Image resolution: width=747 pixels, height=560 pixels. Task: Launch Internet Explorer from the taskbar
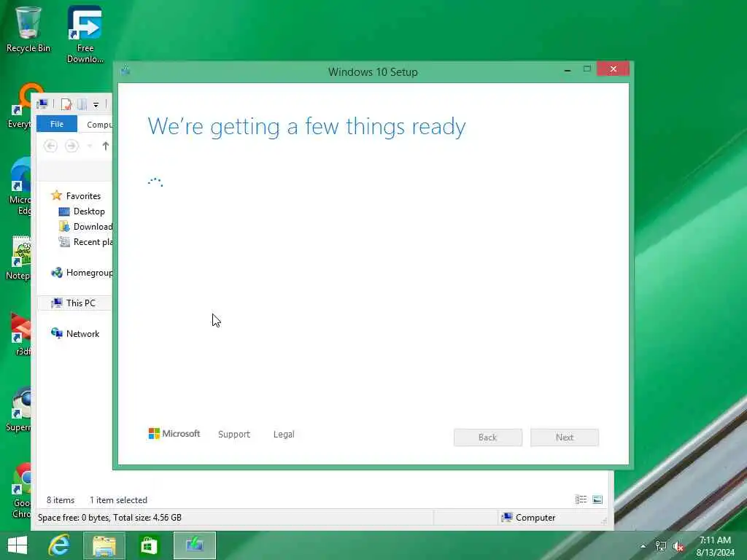[x=59, y=545]
